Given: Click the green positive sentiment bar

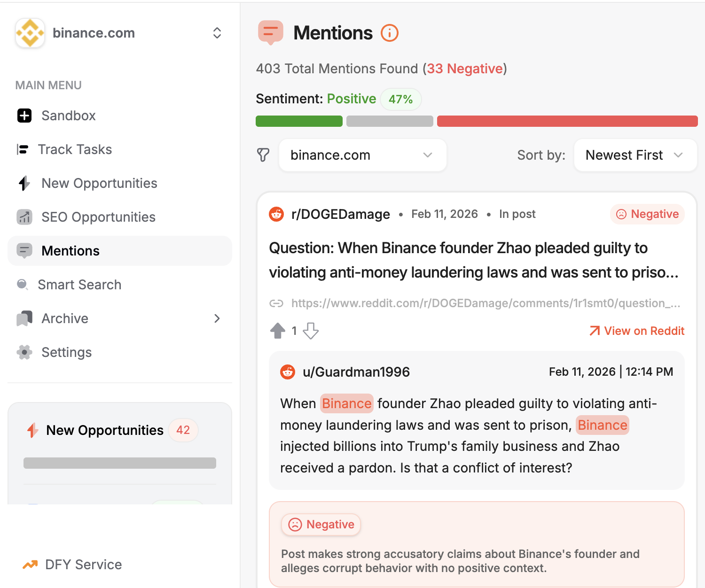Looking at the screenshot, I should 299,121.
